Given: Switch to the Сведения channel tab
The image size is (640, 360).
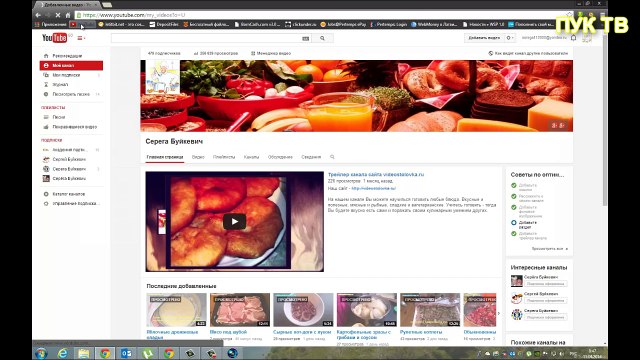Looking at the screenshot, I should click(311, 157).
